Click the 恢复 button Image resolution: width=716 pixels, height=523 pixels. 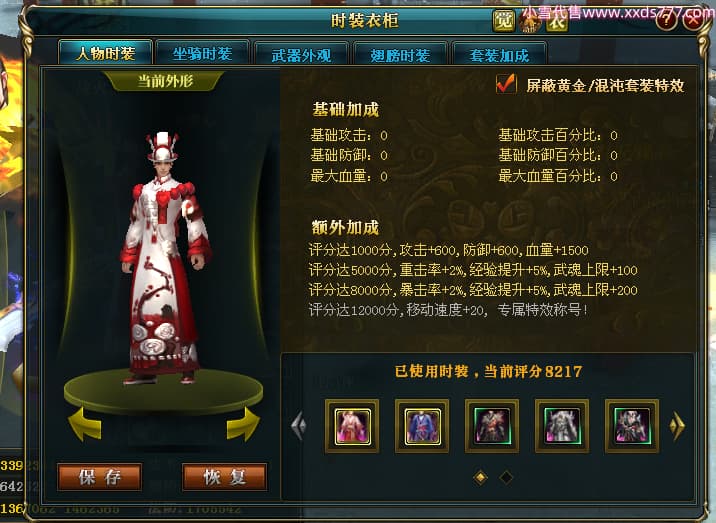(x=224, y=477)
